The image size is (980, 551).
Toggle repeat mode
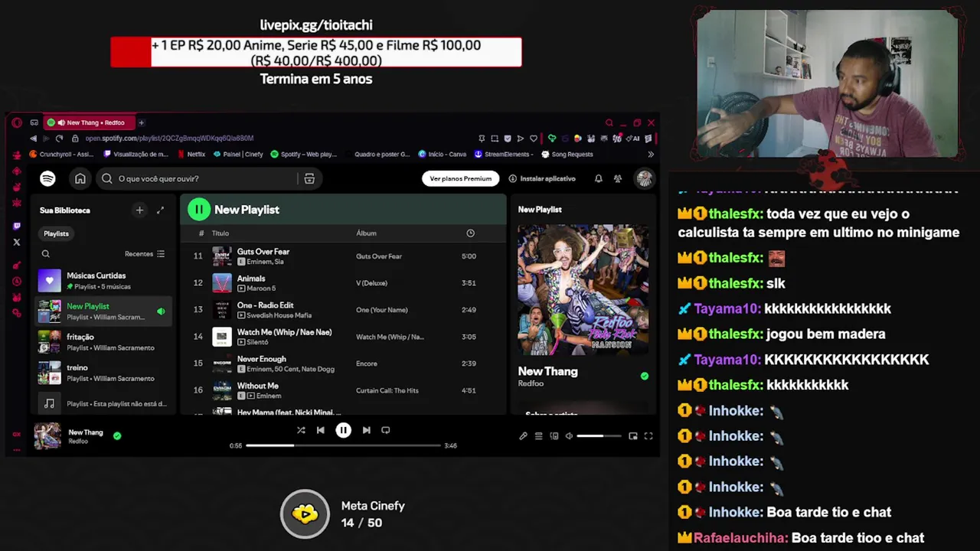pyautogui.click(x=386, y=430)
